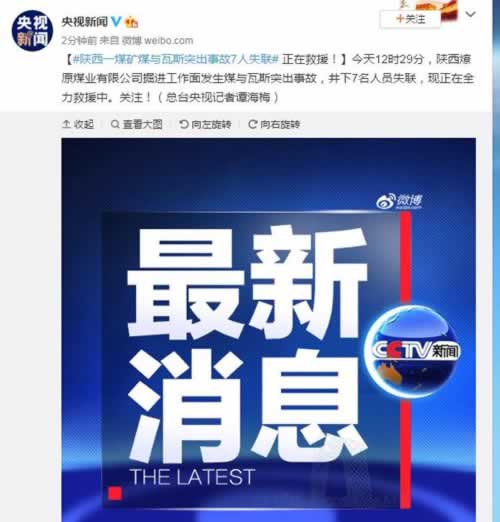Open the 央视新闻 account name link

click(x=85, y=22)
